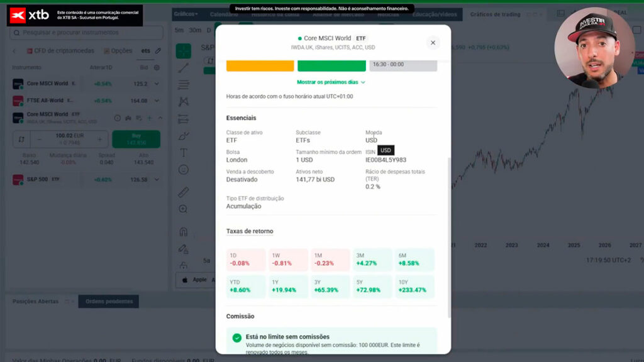Click the green trading session bar
644x362 pixels.
coord(331,65)
